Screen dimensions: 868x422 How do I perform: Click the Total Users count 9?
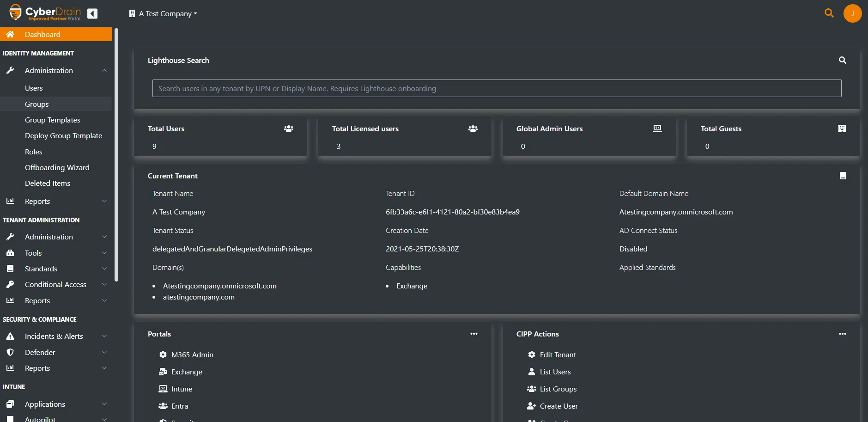(x=154, y=147)
